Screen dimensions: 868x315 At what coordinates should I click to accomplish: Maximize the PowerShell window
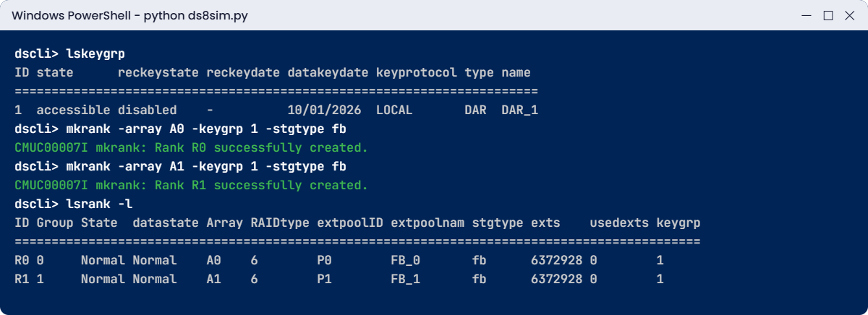pyautogui.click(x=828, y=15)
